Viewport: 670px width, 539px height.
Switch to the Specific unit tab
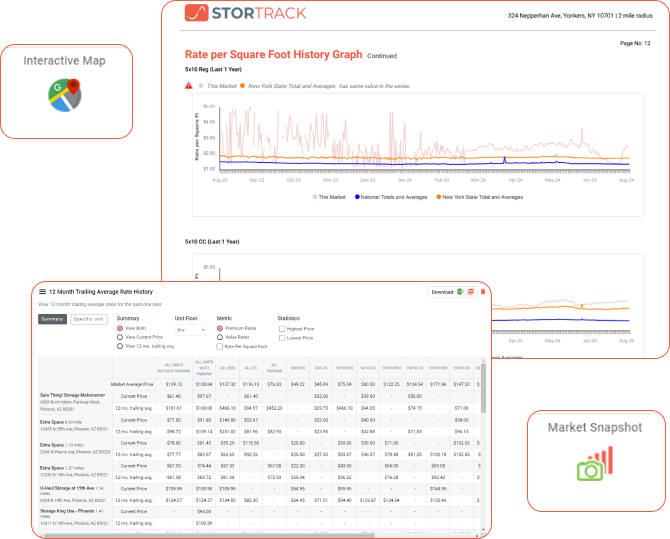coord(89,319)
